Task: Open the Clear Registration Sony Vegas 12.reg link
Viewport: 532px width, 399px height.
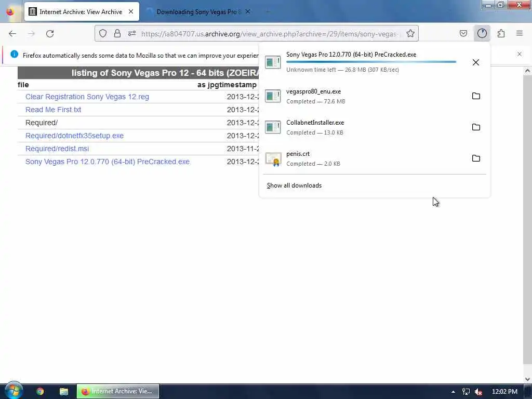Action: point(87,97)
